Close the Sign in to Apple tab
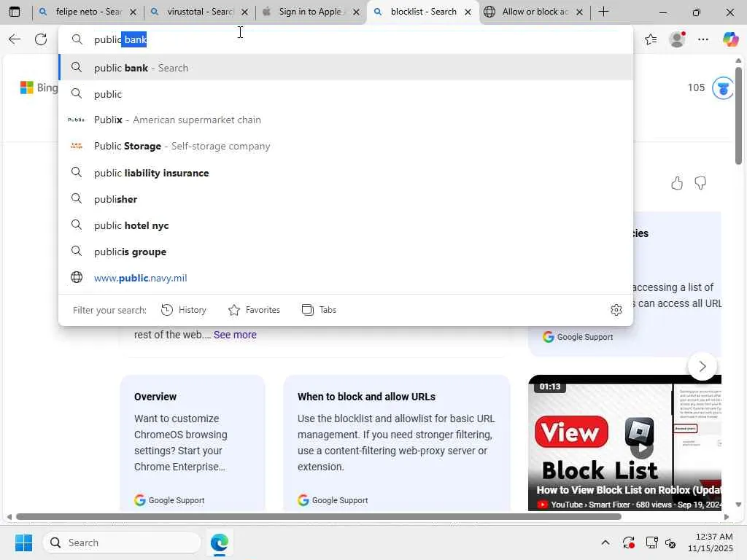747x560 pixels. click(x=356, y=12)
